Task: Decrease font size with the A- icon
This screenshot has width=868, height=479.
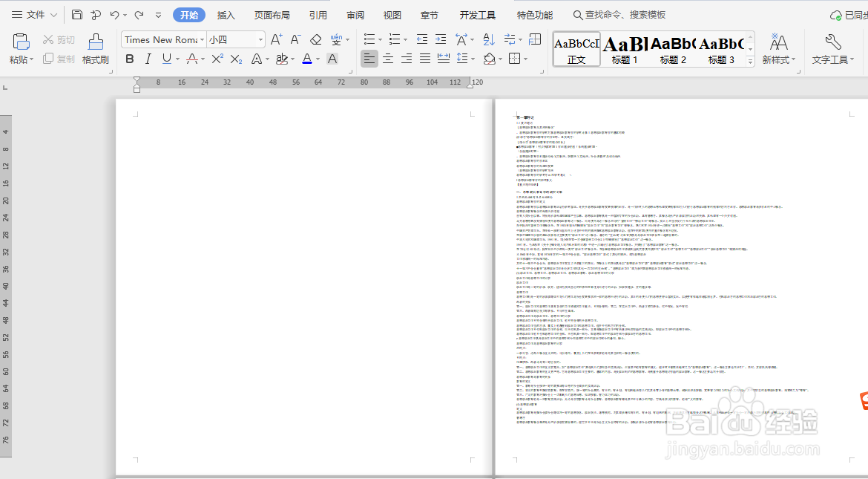Action: click(x=295, y=39)
